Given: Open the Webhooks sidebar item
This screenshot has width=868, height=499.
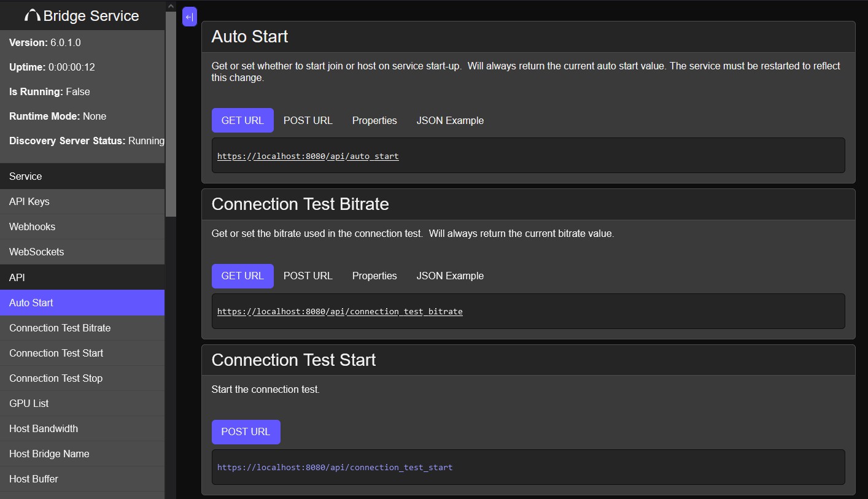Looking at the screenshot, I should [32, 226].
